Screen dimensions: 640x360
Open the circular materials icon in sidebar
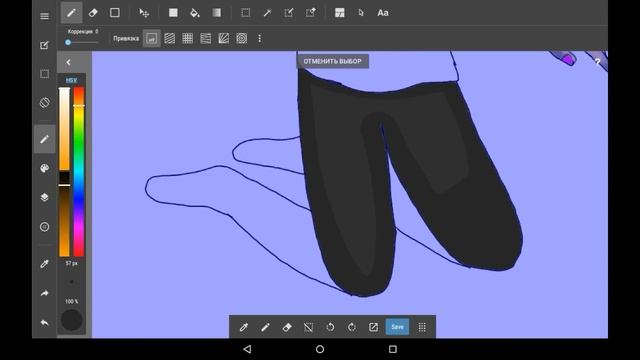tap(44, 227)
